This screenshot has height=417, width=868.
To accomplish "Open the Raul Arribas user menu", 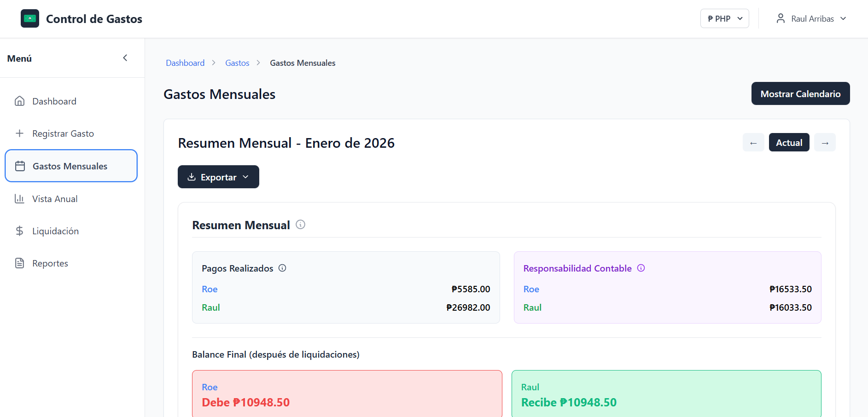I will coord(811,18).
